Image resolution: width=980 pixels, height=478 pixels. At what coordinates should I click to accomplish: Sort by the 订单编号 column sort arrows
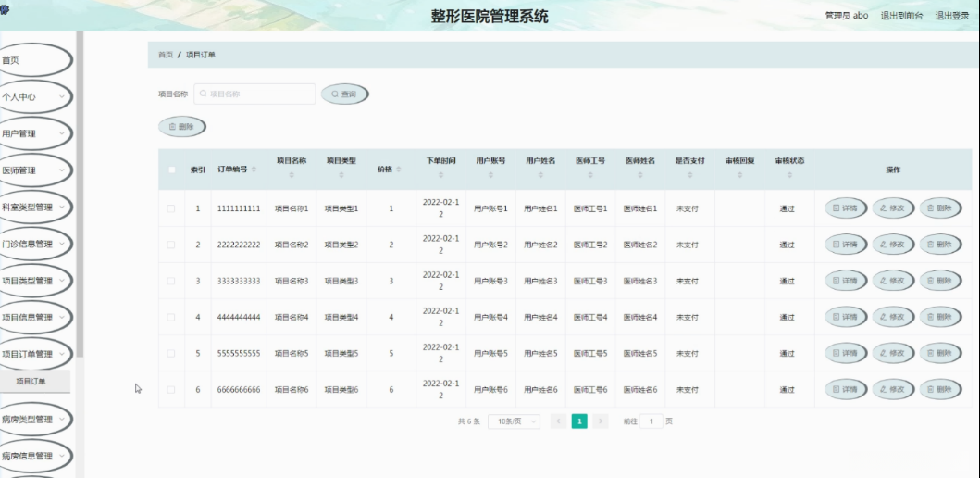pos(254,170)
